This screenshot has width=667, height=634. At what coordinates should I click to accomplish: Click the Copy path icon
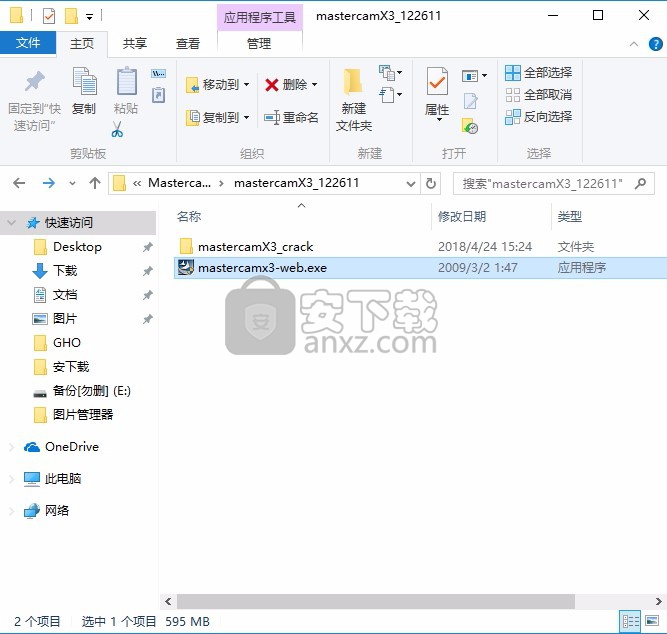(x=158, y=74)
